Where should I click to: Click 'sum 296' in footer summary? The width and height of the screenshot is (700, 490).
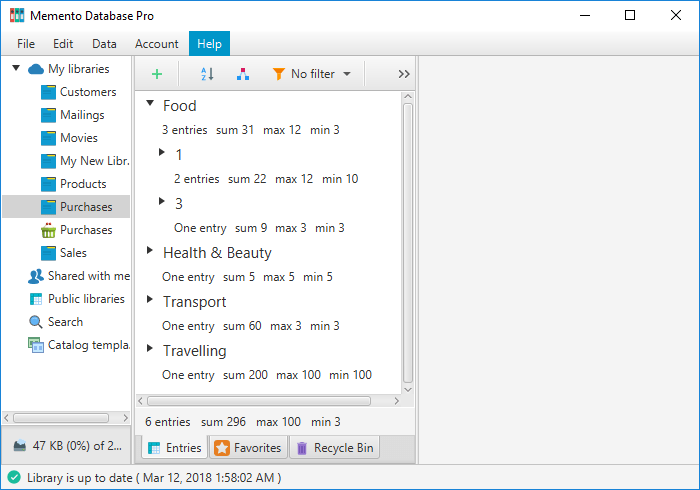(x=223, y=422)
